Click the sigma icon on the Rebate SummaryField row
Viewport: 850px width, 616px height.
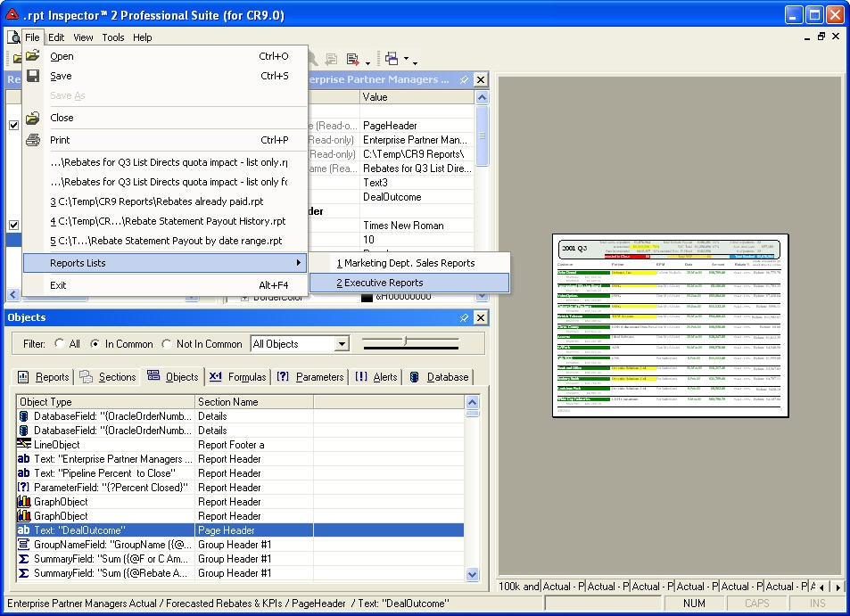click(x=24, y=573)
